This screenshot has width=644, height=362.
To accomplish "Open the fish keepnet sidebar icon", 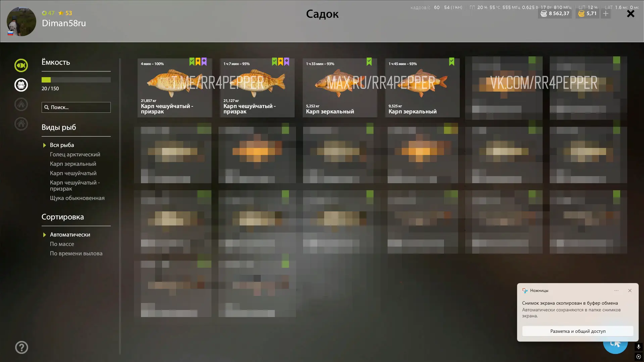I will pyautogui.click(x=21, y=65).
